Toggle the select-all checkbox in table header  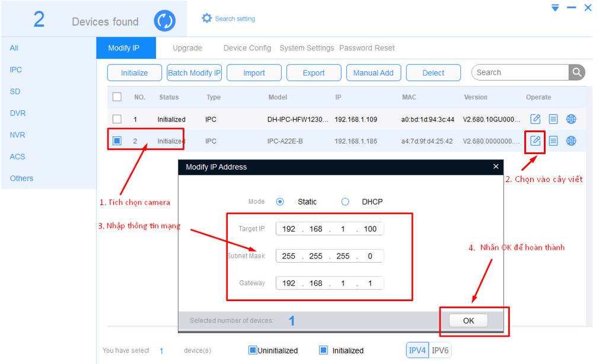coord(117,97)
